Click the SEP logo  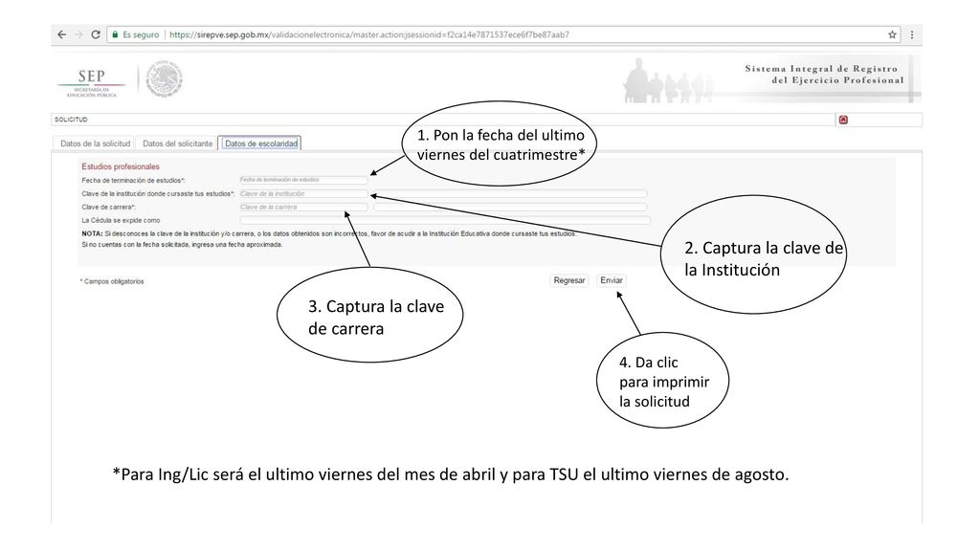click(91, 81)
